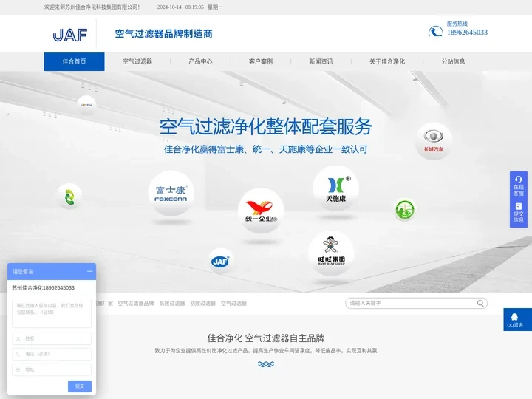Open the Foxconn logo bubble
The image size is (532, 399).
coord(171,194)
